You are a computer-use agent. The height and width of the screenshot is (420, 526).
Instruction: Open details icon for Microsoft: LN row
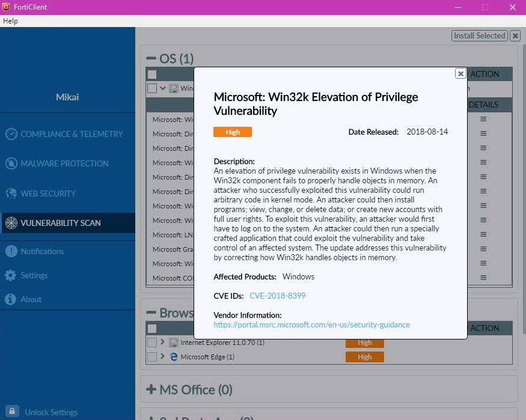tap(483, 234)
